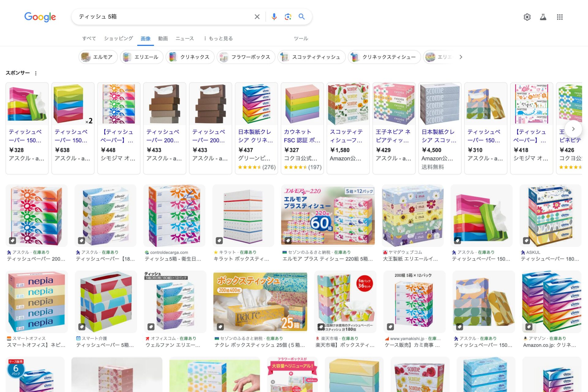Screen dimensions: 588x392
Task: Open quick settings gear icon
Action: (x=527, y=17)
